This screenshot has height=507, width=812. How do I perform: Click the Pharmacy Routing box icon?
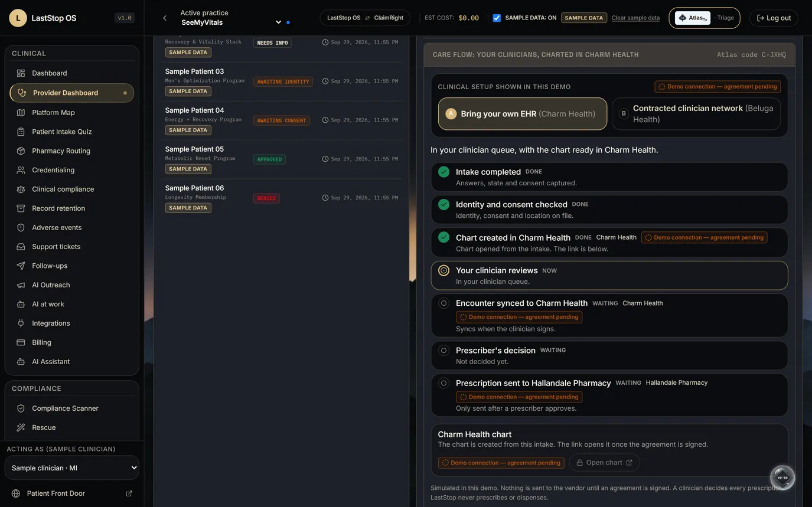21,151
